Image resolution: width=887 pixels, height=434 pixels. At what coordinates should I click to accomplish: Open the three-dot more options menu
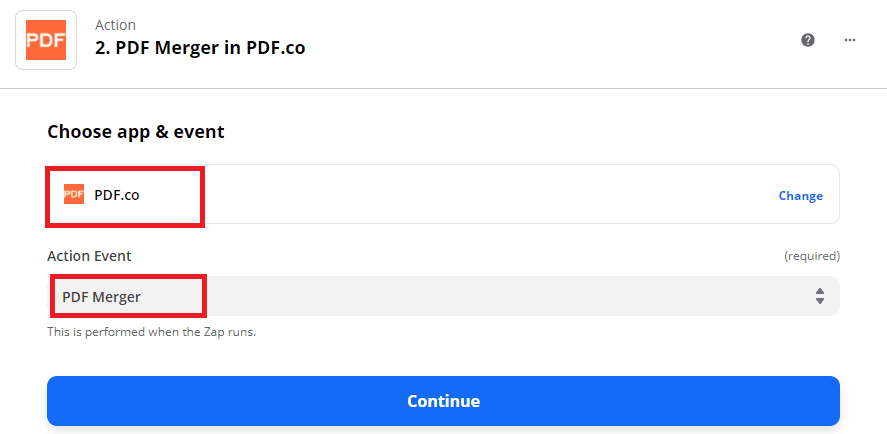point(850,40)
